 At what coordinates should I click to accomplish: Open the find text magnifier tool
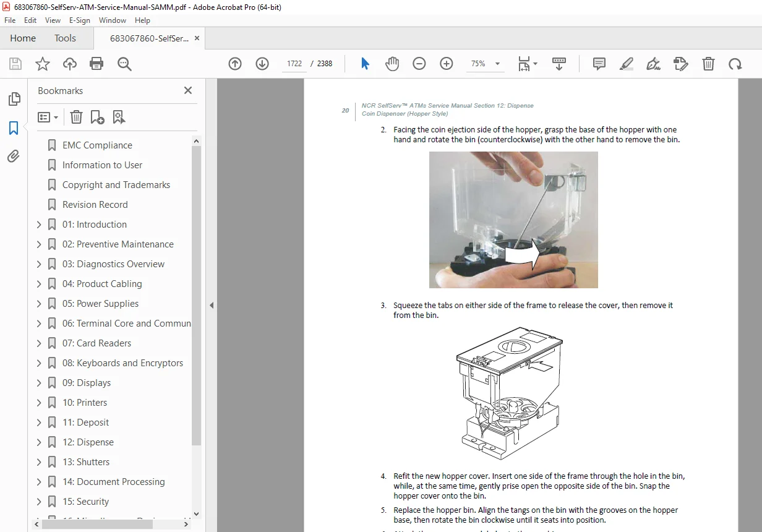coord(124,64)
